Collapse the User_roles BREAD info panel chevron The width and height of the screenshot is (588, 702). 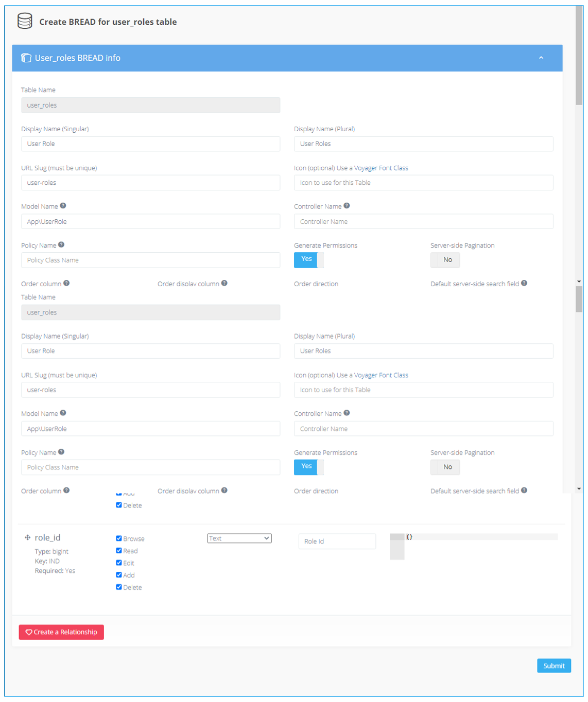[x=541, y=58]
